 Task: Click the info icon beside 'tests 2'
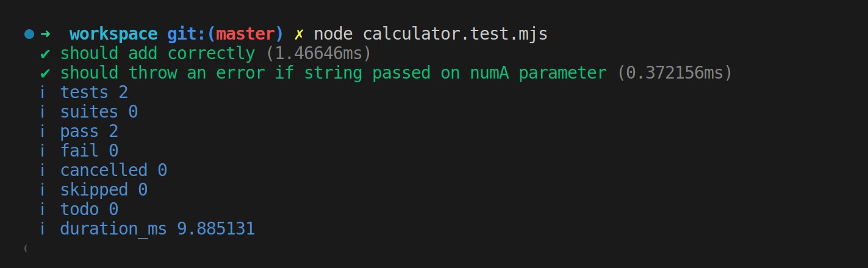pos(43,93)
